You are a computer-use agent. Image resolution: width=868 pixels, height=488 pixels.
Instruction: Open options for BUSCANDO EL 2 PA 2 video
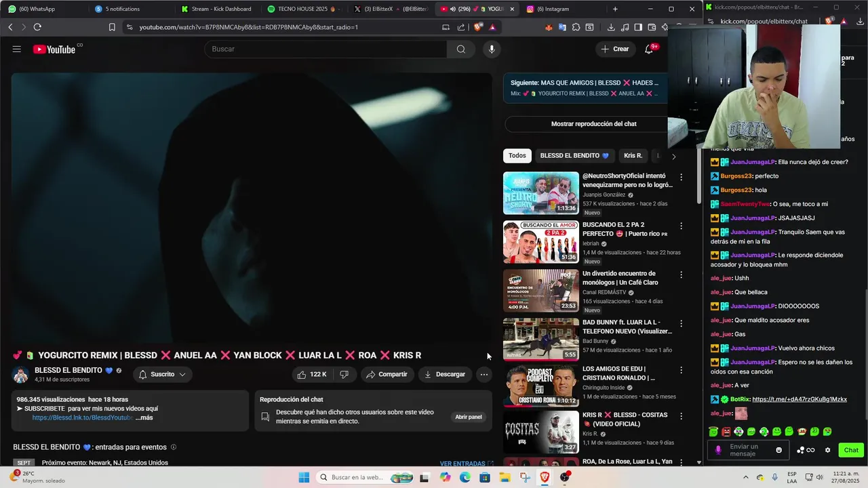(682, 226)
